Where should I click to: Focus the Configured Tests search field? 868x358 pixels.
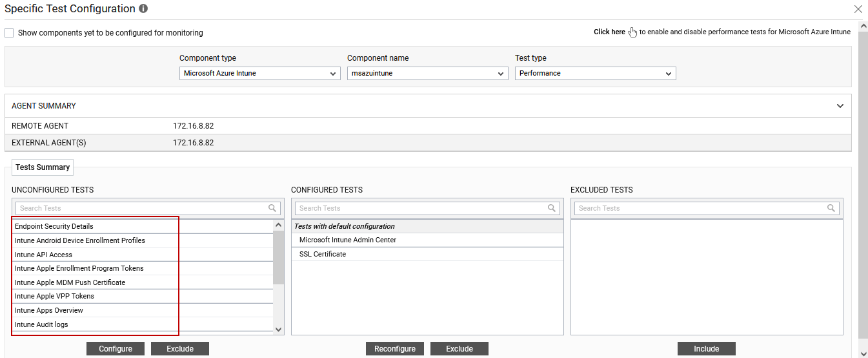[427, 208]
